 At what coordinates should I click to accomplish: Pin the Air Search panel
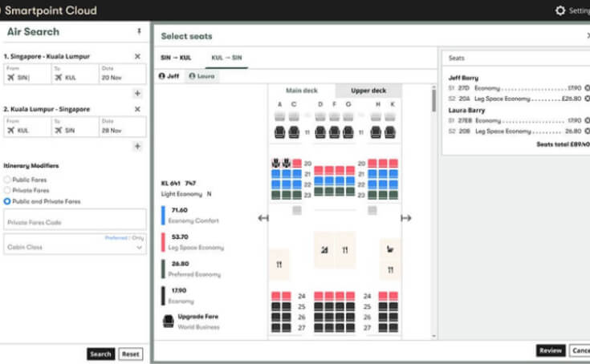[x=139, y=32]
